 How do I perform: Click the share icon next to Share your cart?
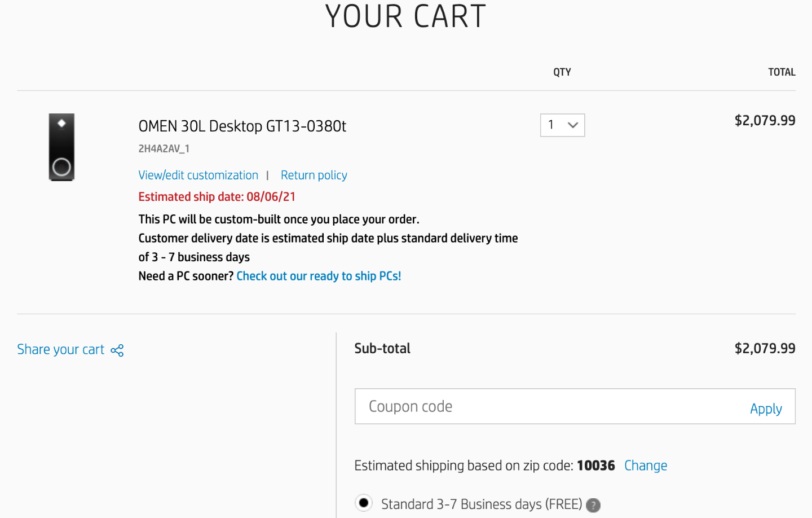pos(117,350)
